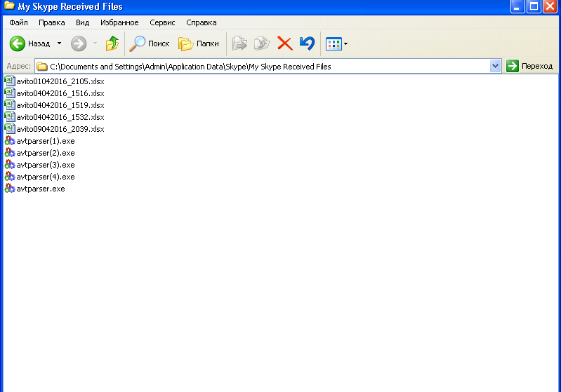Select the gear icon of avtparser(4).exe

[x=10, y=177]
